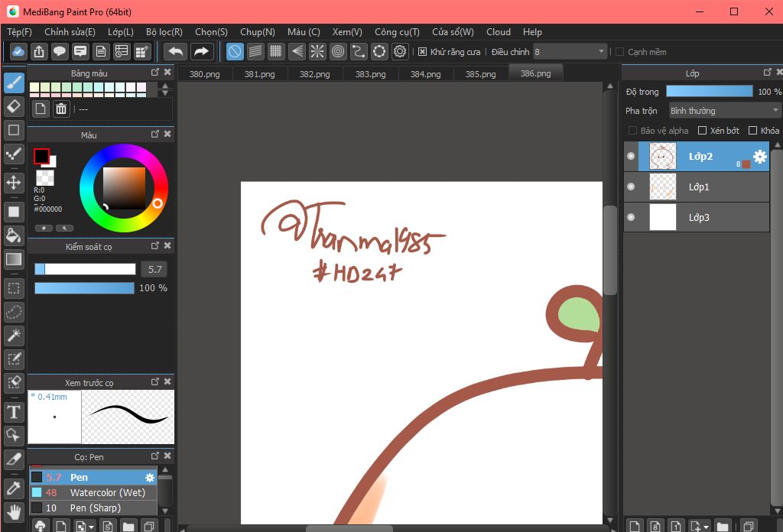Open the Cloud menu
The width and height of the screenshot is (783, 532).
[x=499, y=32]
